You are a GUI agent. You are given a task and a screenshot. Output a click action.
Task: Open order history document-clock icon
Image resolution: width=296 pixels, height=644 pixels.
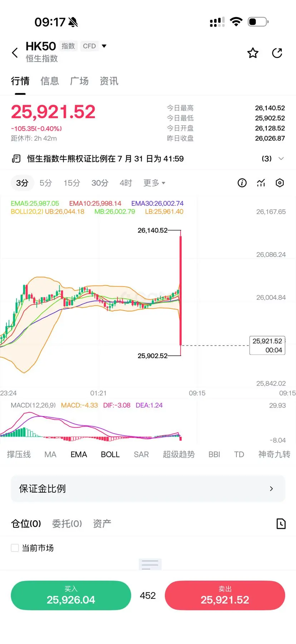point(281,524)
